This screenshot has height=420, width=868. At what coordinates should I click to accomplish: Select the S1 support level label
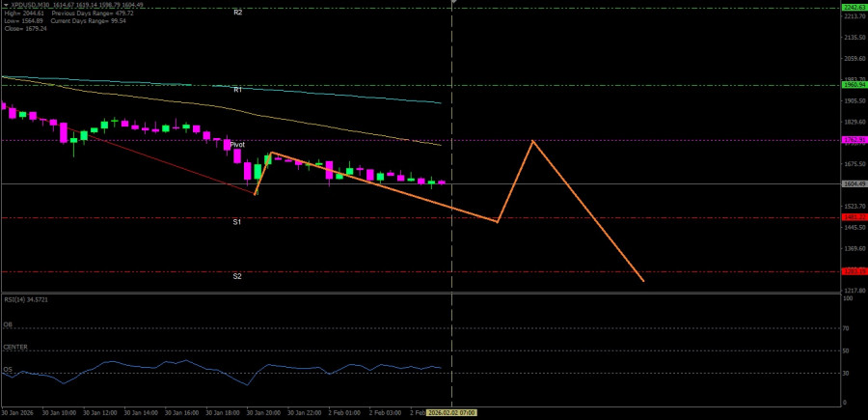click(x=237, y=222)
